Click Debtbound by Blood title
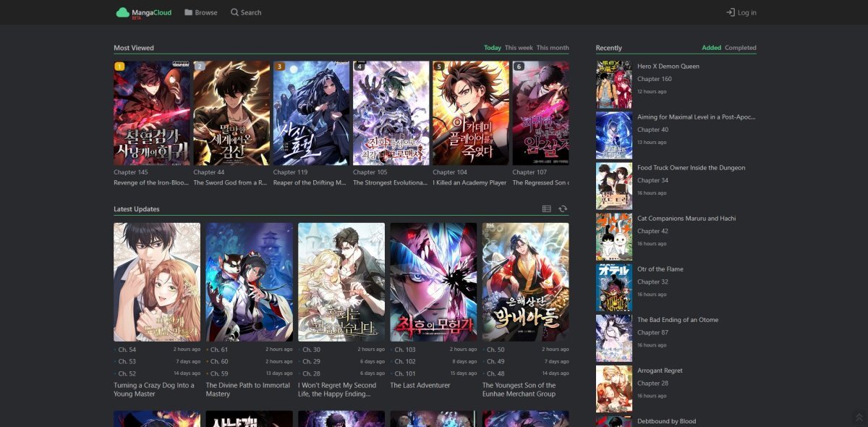This screenshot has width=868, height=427. [667, 420]
